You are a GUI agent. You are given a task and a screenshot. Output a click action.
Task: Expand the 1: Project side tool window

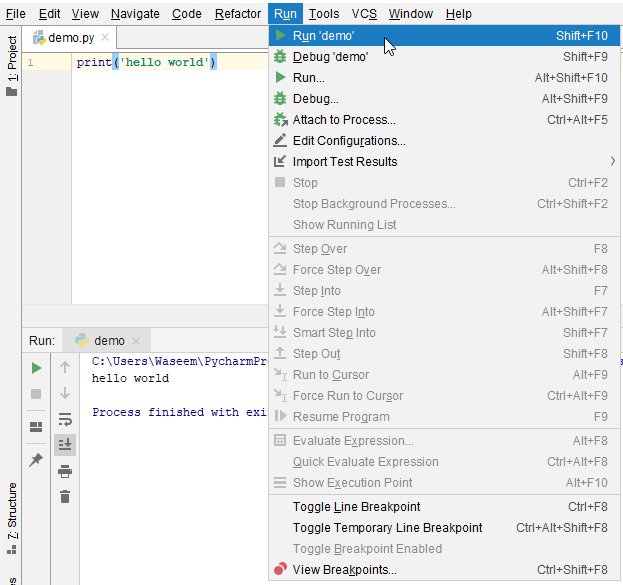tap(11, 67)
